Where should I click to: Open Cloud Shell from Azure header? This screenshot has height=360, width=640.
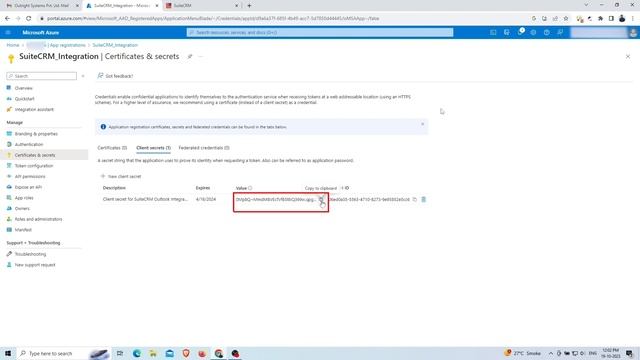point(493,32)
